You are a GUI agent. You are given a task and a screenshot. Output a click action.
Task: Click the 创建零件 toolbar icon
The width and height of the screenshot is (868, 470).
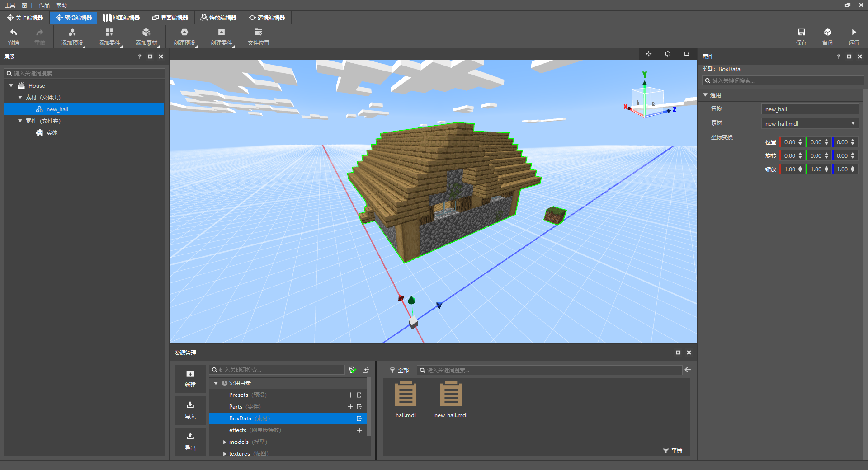point(221,33)
